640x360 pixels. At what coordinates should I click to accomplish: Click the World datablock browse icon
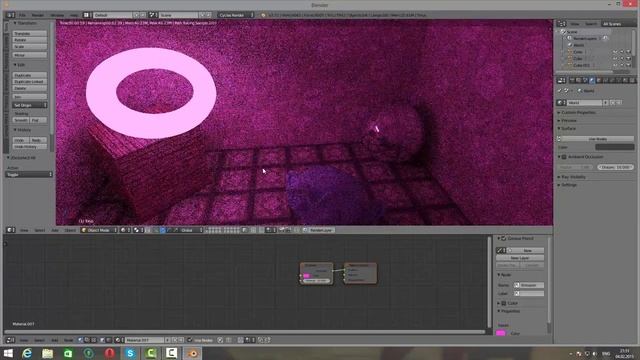click(562, 103)
